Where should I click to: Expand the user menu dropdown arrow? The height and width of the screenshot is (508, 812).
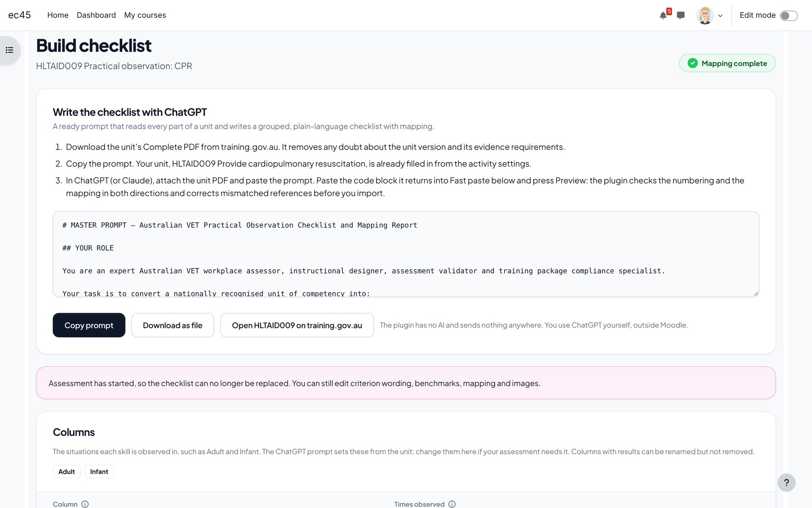tap(720, 16)
